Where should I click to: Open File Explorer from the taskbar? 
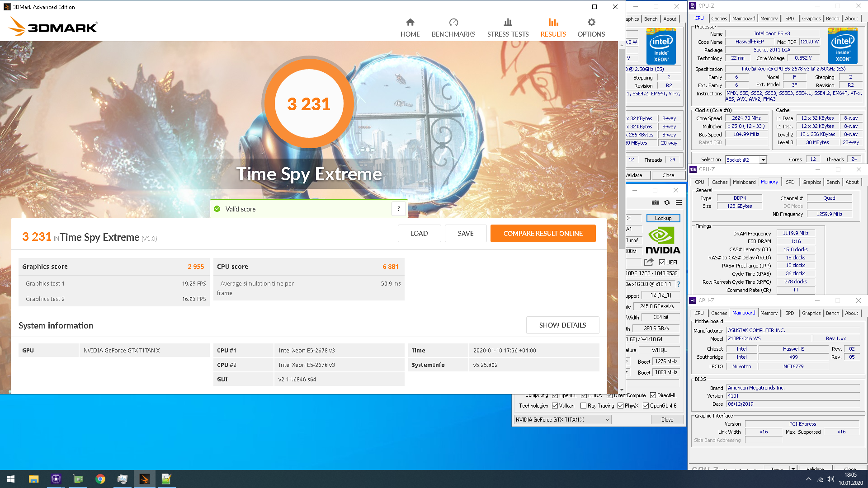pyautogui.click(x=33, y=479)
